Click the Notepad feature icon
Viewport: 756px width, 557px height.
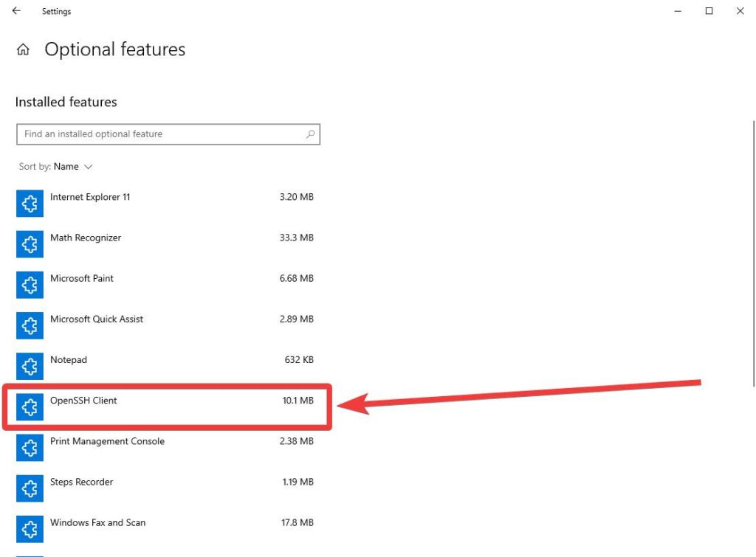coord(29,366)
